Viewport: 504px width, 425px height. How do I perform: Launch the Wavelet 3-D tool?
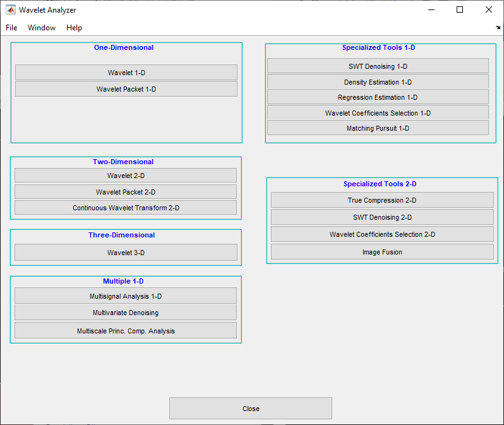pos(126,253)
